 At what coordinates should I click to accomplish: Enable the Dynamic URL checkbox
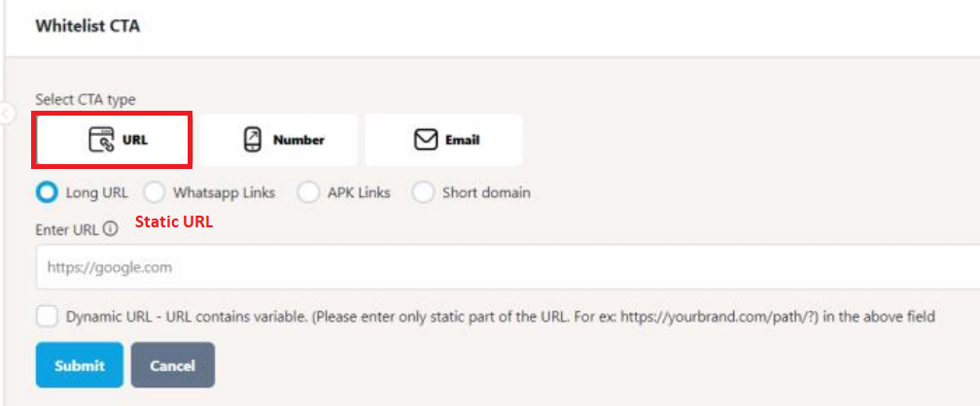pyautogui.click(x=47, y=317)
